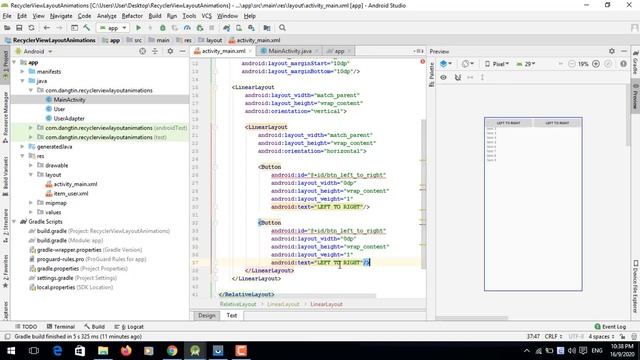Collapse the java folder in project tree
This screenshot has width=640, height=360.
click(x=22, y=81)
